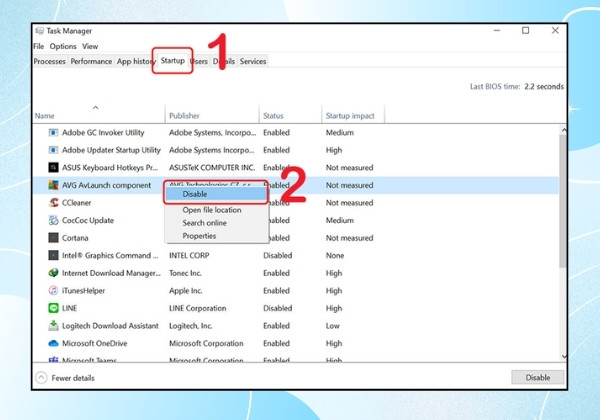Select the Internet Download Manager icon
600x420 pixels.
(x=53, y=273)
